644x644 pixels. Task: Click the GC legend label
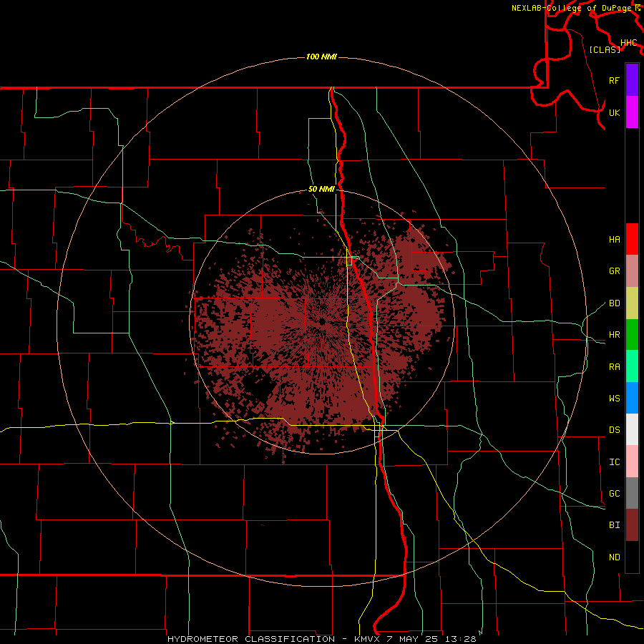pos(614,494)
